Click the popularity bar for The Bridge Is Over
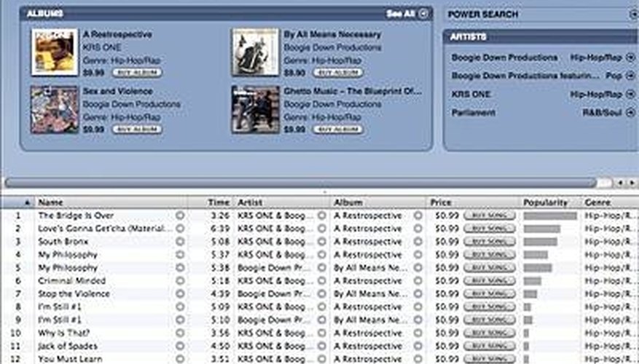 pos(550,215)
